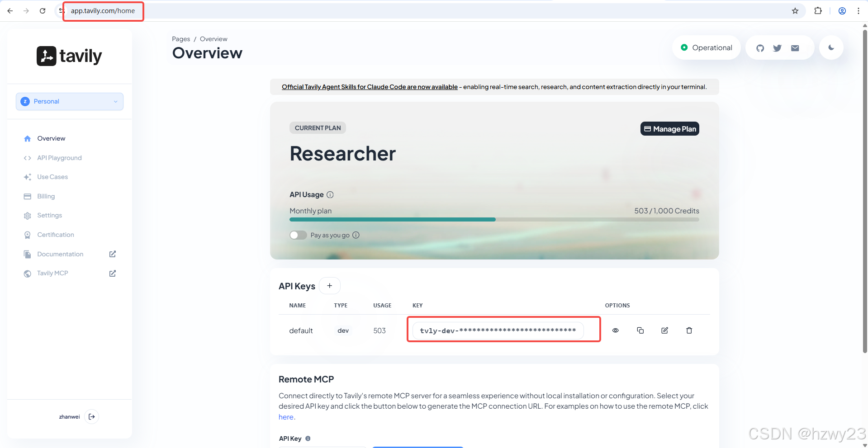
Task: Open API Playground page
Action: [59, 158]
